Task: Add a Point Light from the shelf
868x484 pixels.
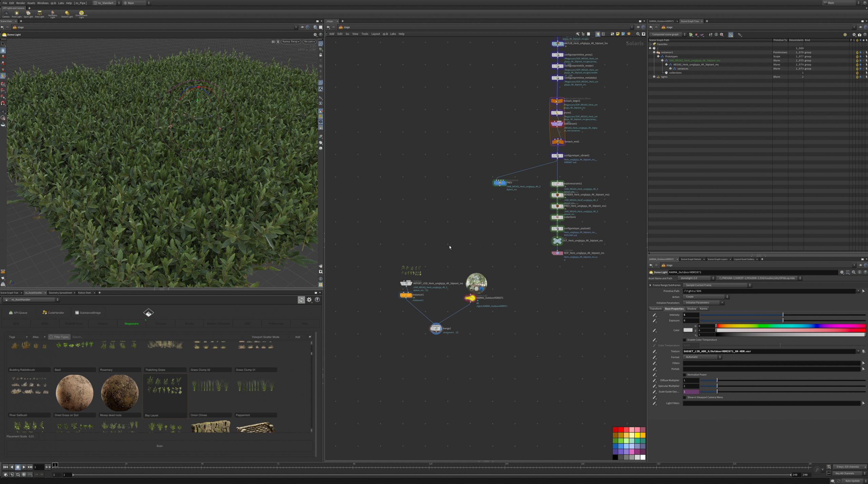Action: point(16,14)
